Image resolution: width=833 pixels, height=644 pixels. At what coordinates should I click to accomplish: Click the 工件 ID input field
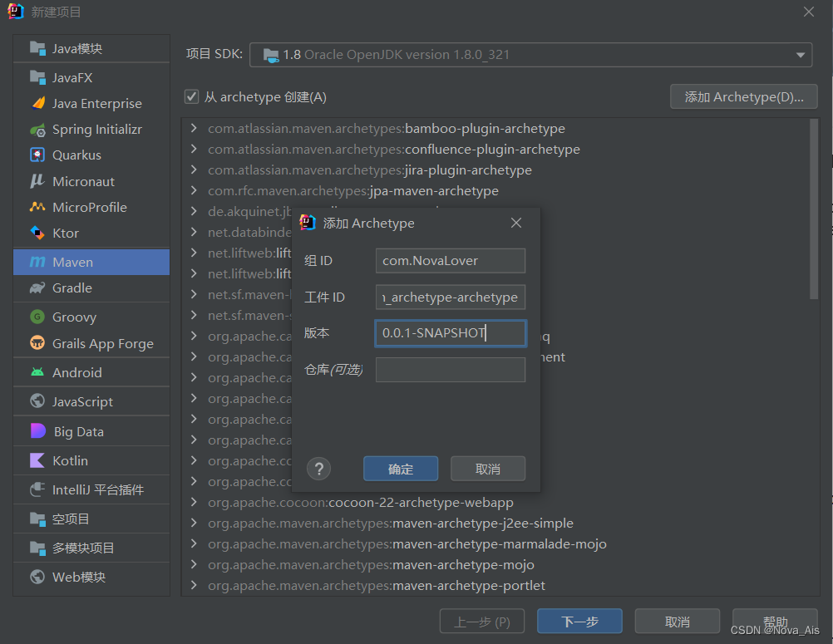point(451,297)
